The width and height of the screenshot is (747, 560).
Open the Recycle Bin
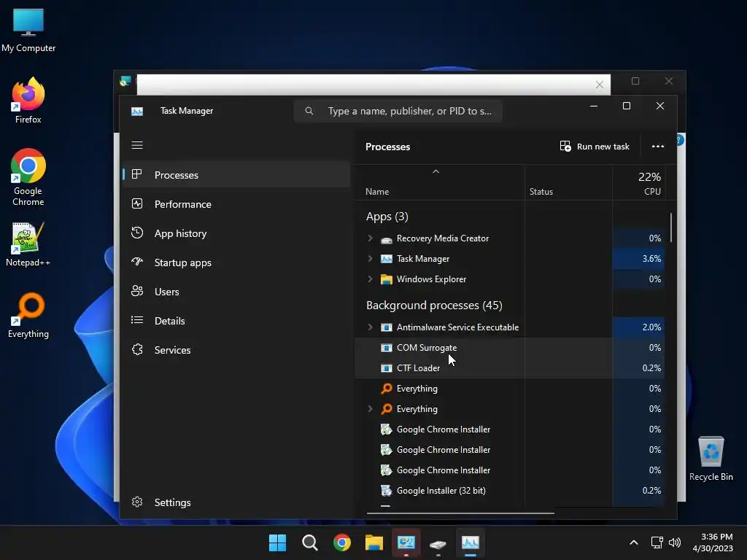pyautogui.click(x=711, y=459)
